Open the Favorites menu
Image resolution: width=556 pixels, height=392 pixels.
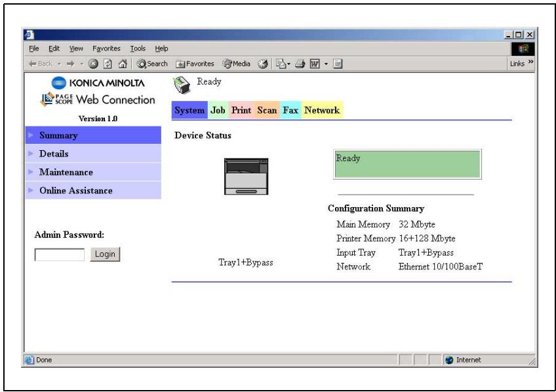[106, 49]
